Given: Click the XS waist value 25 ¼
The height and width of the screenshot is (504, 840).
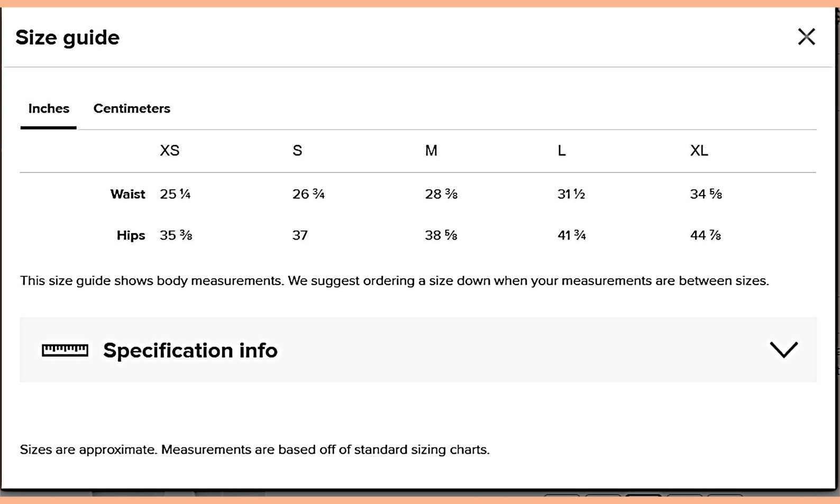Looking at the screenshot, I should [x=175, y=194].
